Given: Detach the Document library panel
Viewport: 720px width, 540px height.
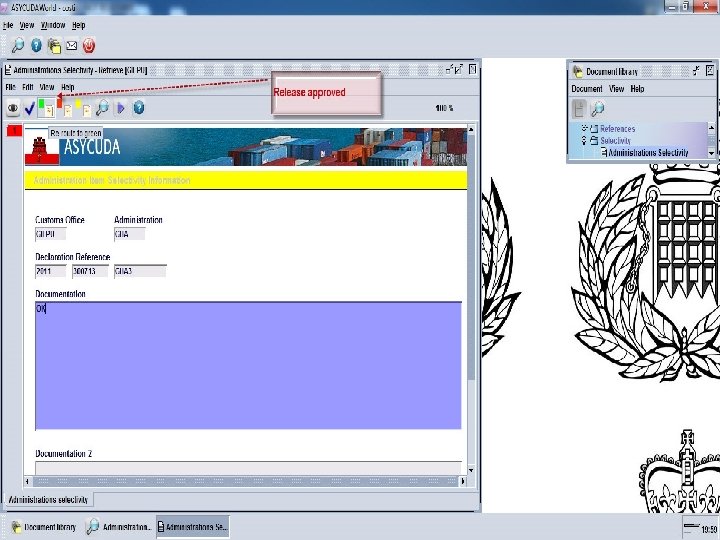Looking at the screenshot, I should point(697,70).
